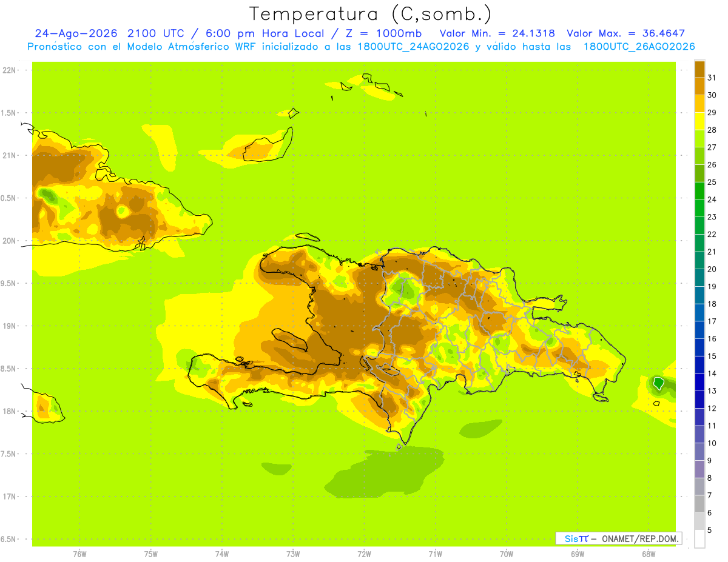Click the '70W' longitude axis label
This screenshot has width=728, height=562.
click(507, 554)
